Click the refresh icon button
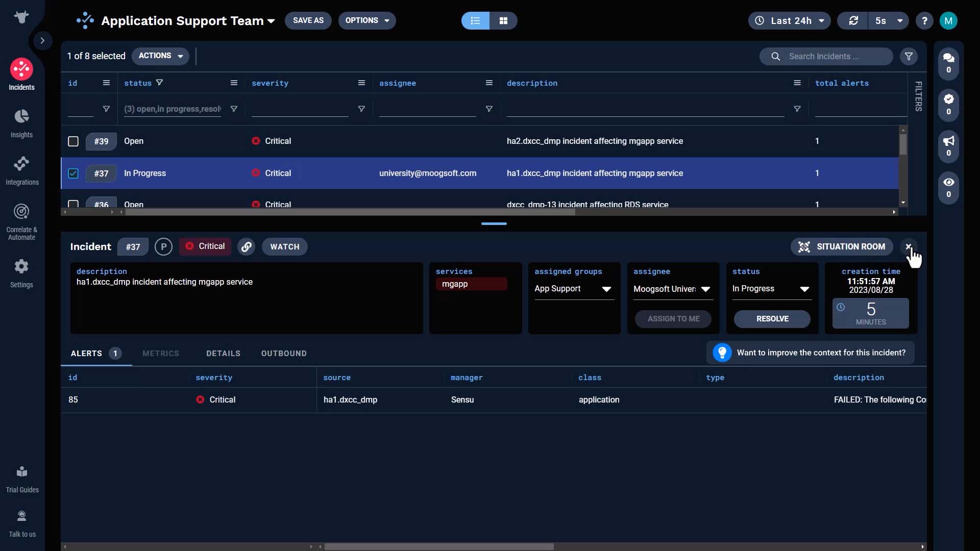Viewport: 980px width, 551px height. 853,20
